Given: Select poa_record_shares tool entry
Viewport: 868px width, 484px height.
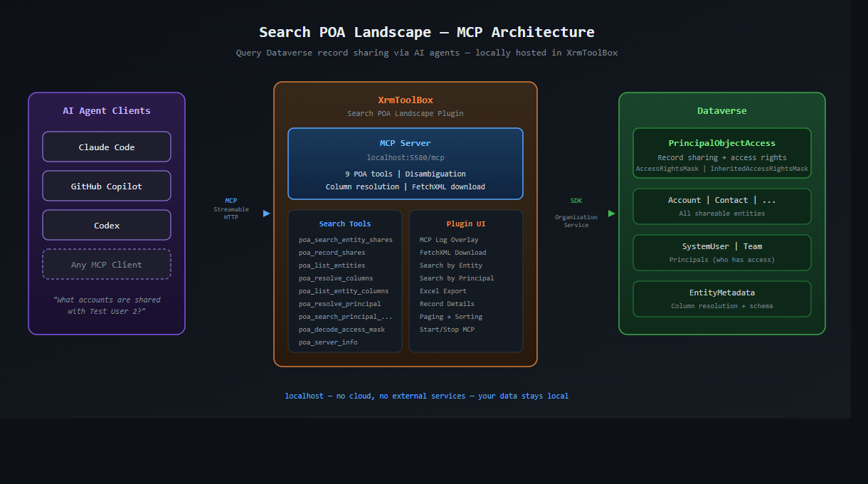Looking at the screenshot, I should (x=332, y=253).
